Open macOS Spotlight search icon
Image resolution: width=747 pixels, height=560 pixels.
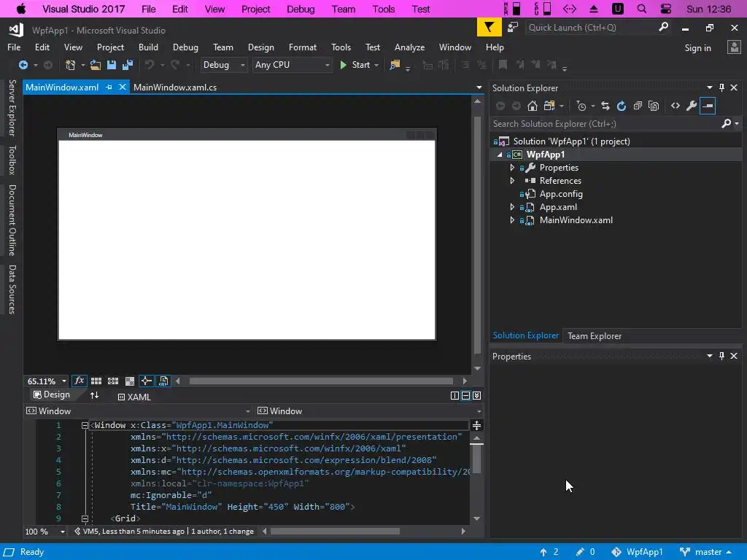[x=642, y=9]
